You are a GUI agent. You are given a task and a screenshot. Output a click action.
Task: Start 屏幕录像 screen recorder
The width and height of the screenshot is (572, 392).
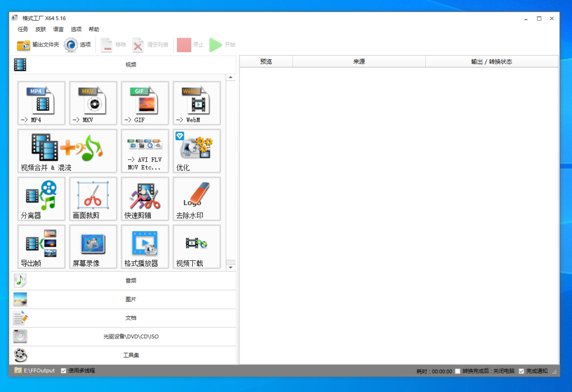tap(93, 247)
